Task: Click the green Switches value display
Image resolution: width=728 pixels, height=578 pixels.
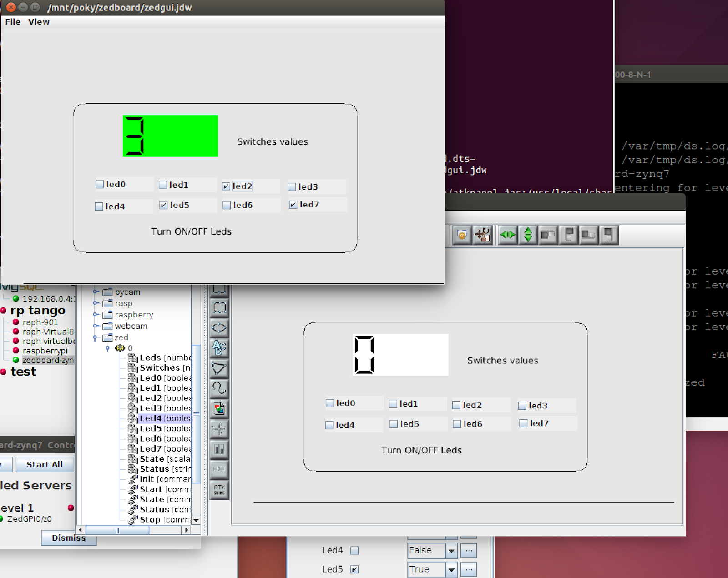Action: 170,136
